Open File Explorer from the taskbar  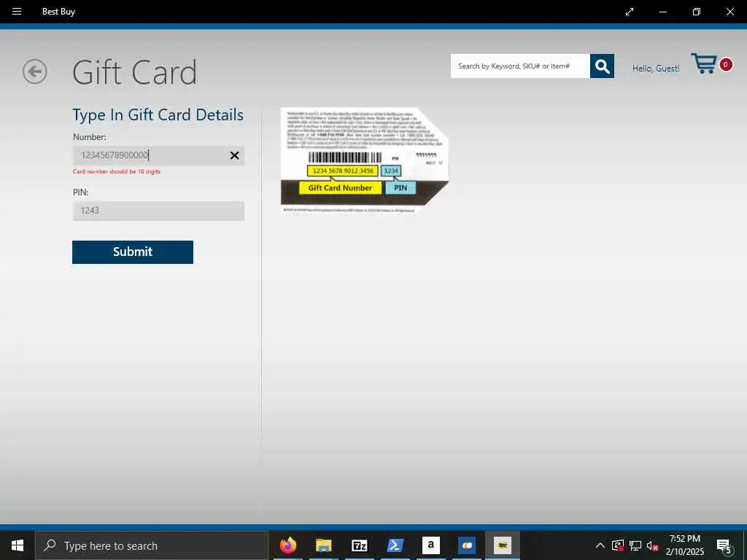323,545
